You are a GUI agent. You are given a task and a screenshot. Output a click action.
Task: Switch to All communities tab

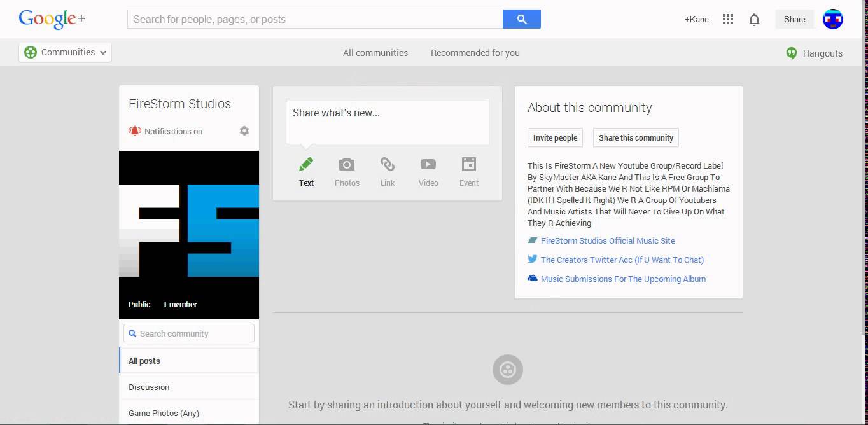[375, 53]
